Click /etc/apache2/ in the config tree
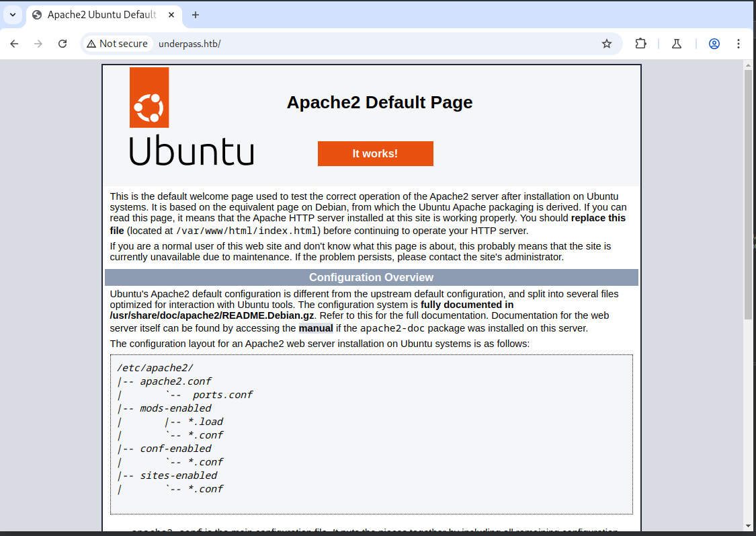This screenshot has width=756, height=536. (155, 368)
